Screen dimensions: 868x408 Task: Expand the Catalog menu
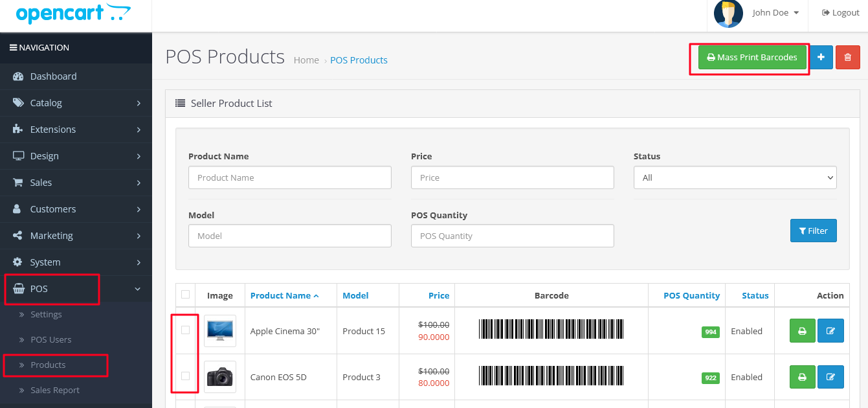click(76, 103)
